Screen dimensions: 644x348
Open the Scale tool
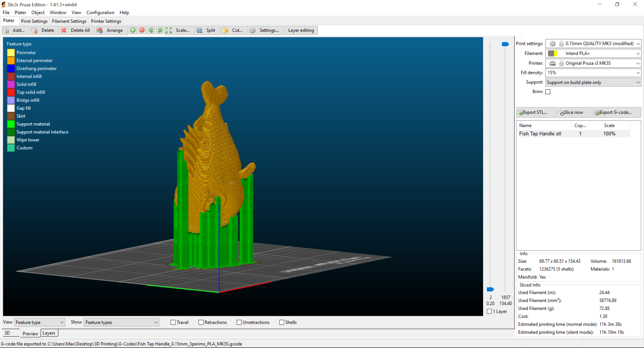point(180,30)
